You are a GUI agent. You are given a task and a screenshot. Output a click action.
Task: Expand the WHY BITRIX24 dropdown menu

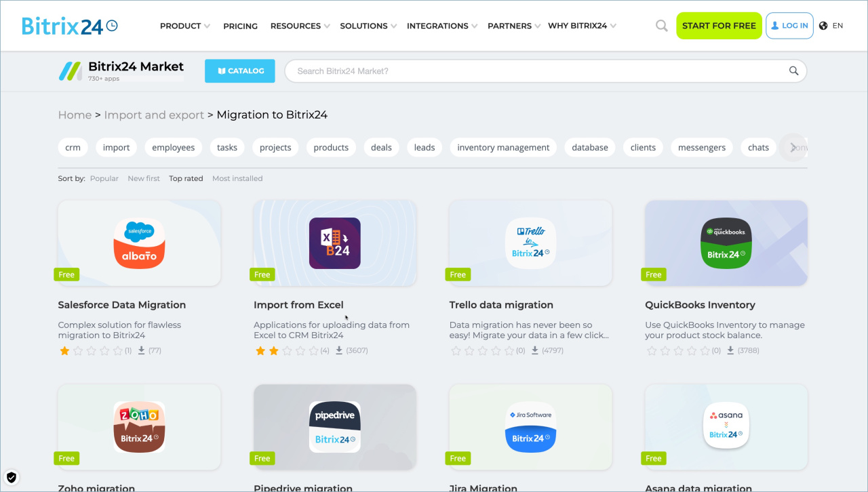tap(583, 26)
